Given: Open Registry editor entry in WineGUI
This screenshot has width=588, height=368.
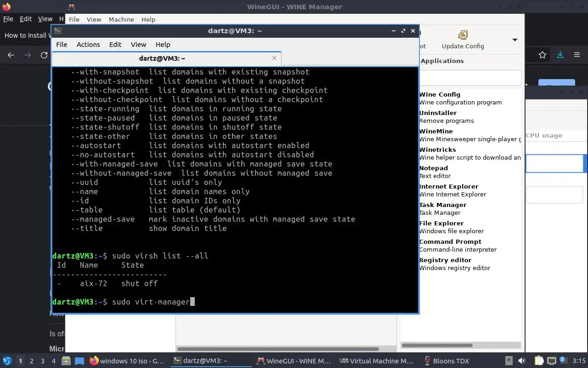Looking at the screenshot, I should [x=470, y=264].
